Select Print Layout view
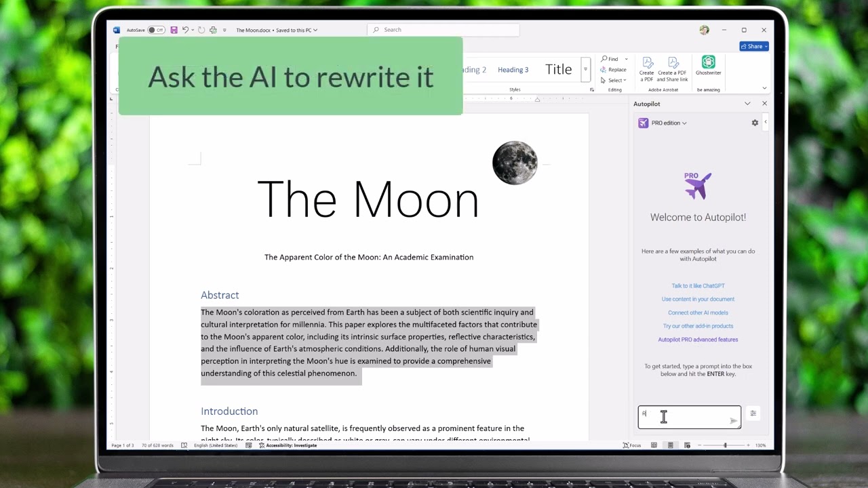This screenshot has width=868, height=488. click(x=671, y=445)
